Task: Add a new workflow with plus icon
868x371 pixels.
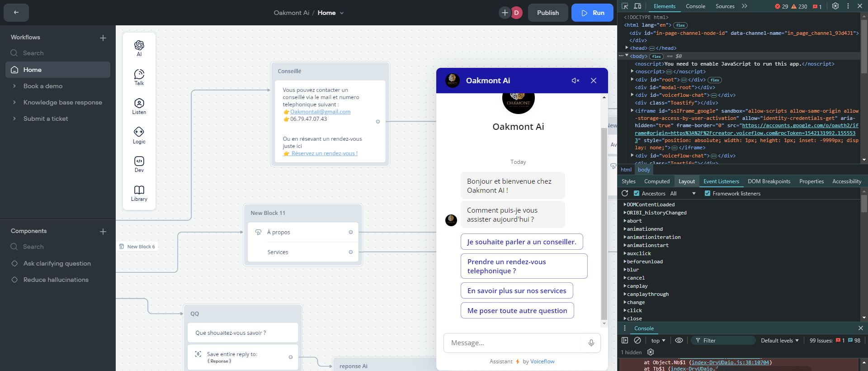Action: coord(103,38)
